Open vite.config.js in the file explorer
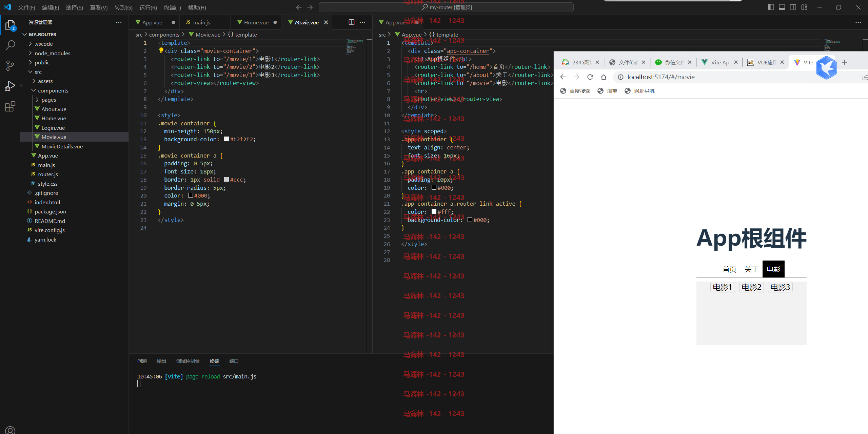This screenshot has height=434, width=868. tap(75, 230)
